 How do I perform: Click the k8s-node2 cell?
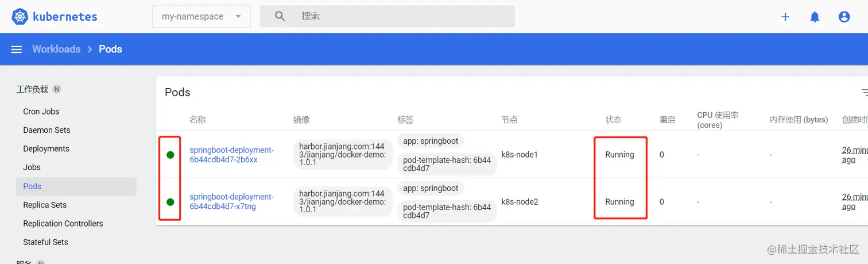point(520,202)
